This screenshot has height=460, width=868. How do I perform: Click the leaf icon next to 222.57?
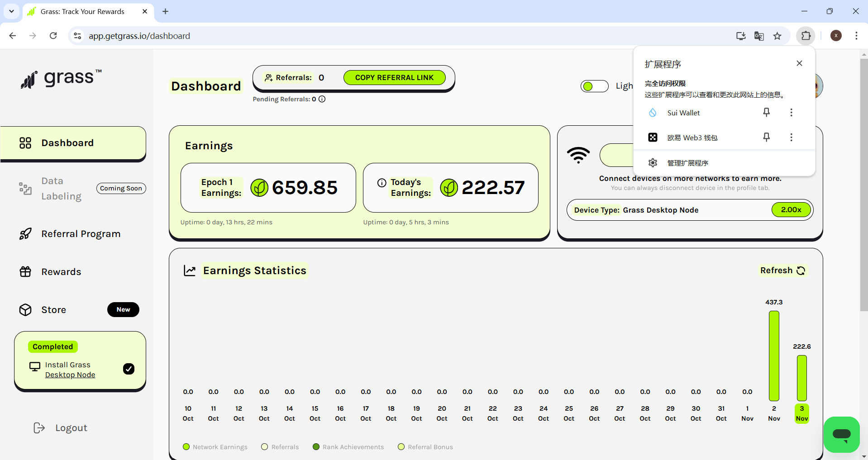pyautogui.click(x=449, y=188)
